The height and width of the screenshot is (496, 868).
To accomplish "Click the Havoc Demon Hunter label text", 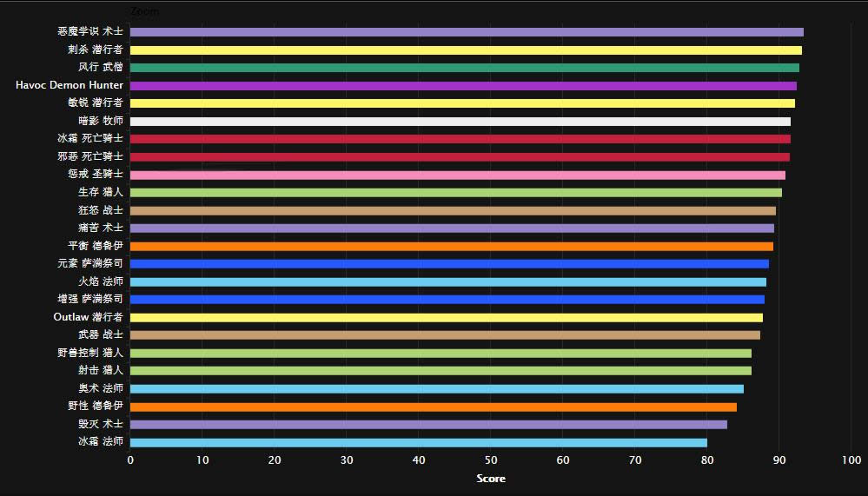I will click(x=70, y=85).
